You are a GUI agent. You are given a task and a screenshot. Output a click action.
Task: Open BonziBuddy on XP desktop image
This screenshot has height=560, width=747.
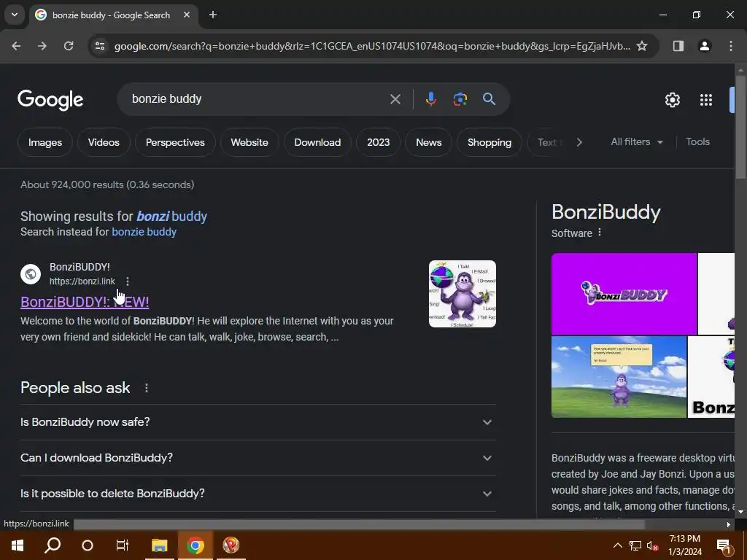pyautogui.click(x=619, y=377)
